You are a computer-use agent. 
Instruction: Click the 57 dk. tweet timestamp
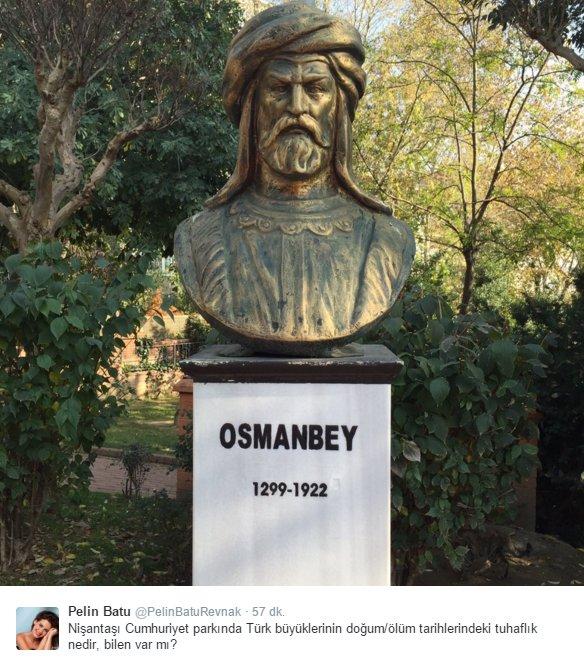[x=269, y=612]
